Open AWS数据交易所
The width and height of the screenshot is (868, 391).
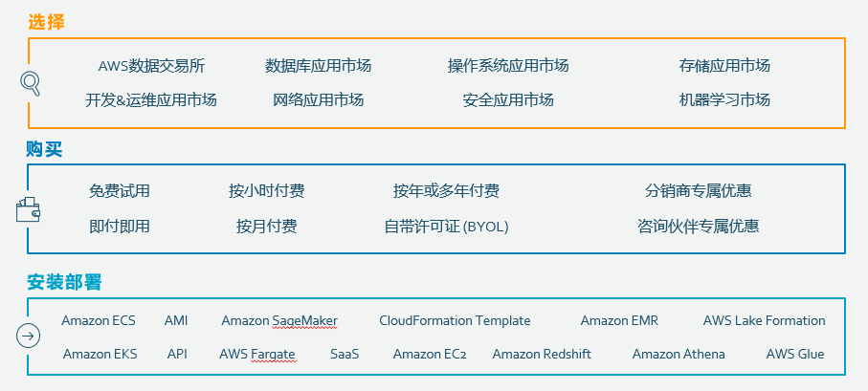point(151,66)
